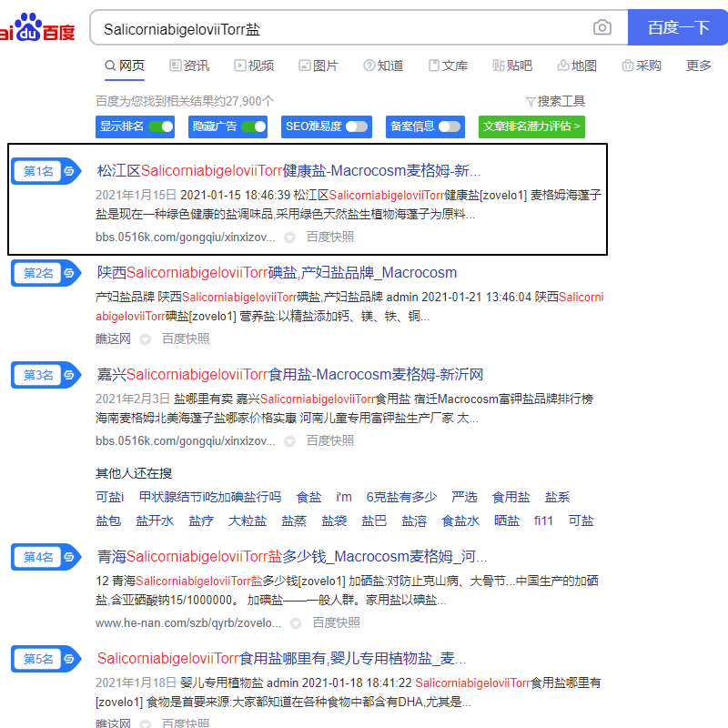Screen dimensions: 728x728
Task: Open 百度快照 for first result
Action: [330, 237]
